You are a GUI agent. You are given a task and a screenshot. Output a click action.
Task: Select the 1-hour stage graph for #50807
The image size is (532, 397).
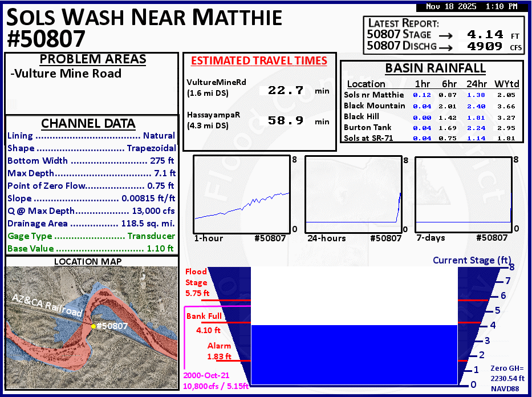(x=242, y=194)
